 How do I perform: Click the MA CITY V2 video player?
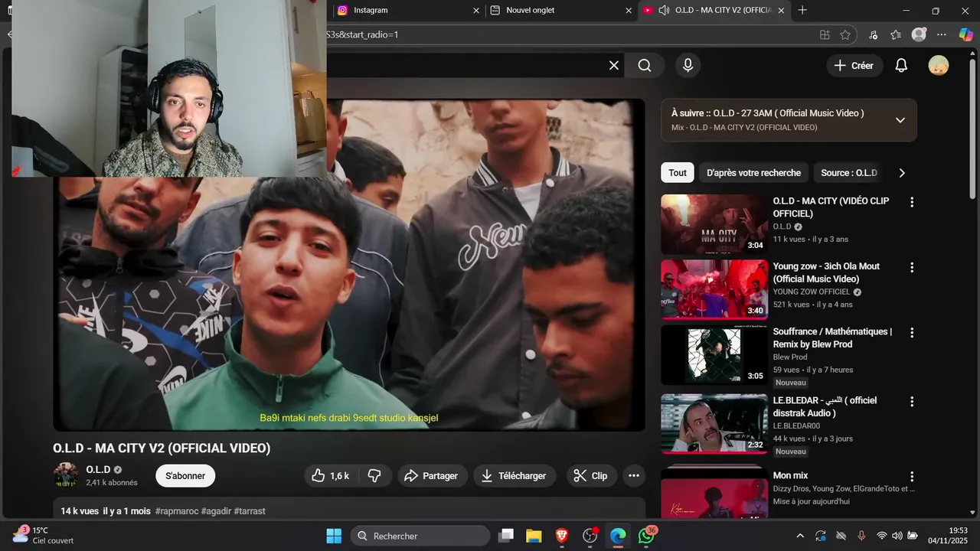click(349, 265)
